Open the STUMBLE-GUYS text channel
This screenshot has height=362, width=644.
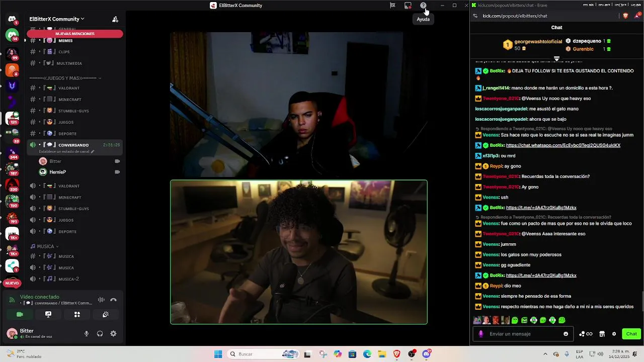pyautogui.click(x=74, y=111)
